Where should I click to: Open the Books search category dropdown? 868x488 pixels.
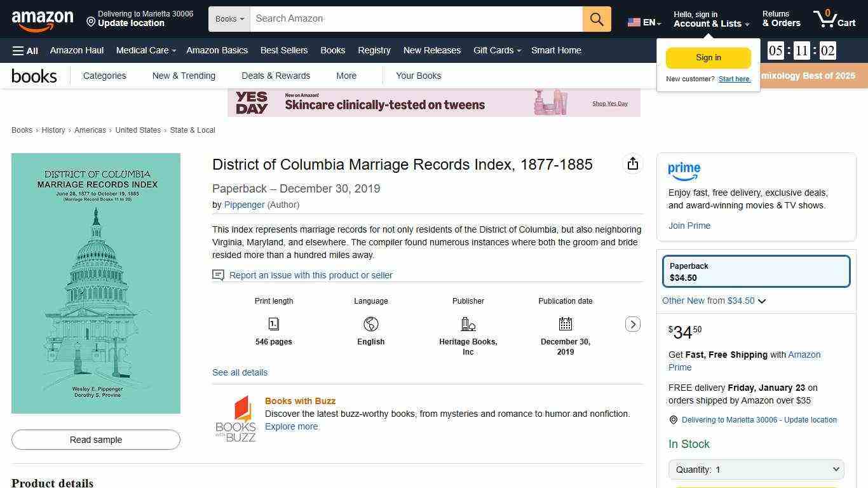[x=229, y=18]
